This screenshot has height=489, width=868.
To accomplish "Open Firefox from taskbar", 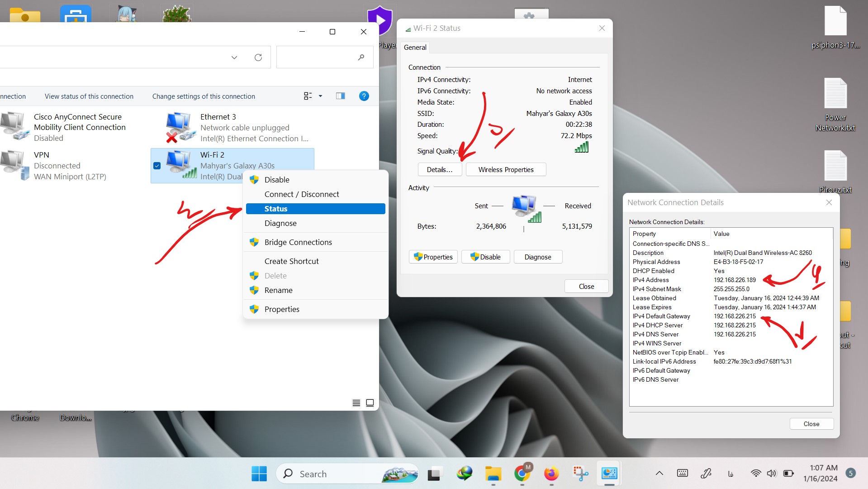I will 551,474.
